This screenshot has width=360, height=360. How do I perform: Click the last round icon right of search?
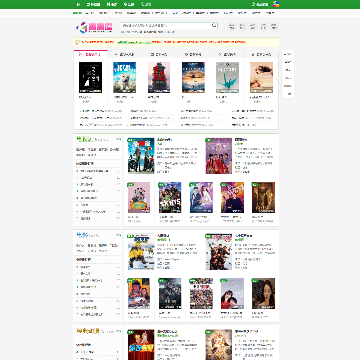274,26
